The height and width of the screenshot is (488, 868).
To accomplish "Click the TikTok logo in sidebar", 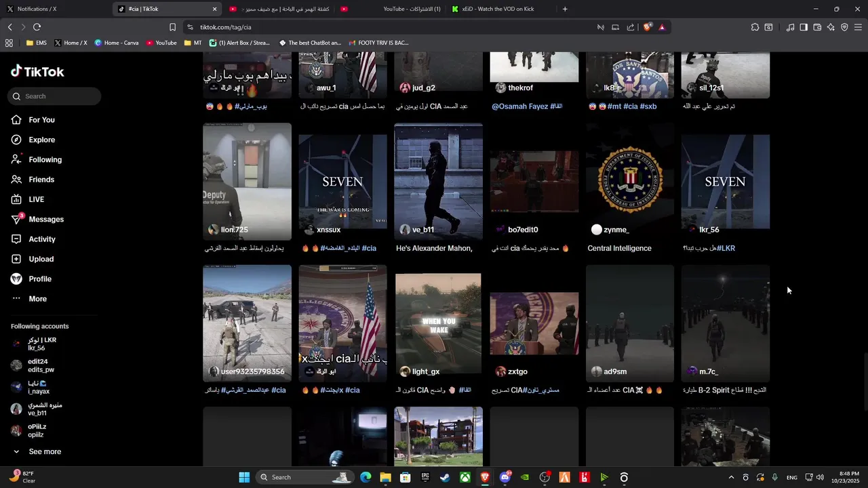I will pyautogui.click(x=37, y=71).
